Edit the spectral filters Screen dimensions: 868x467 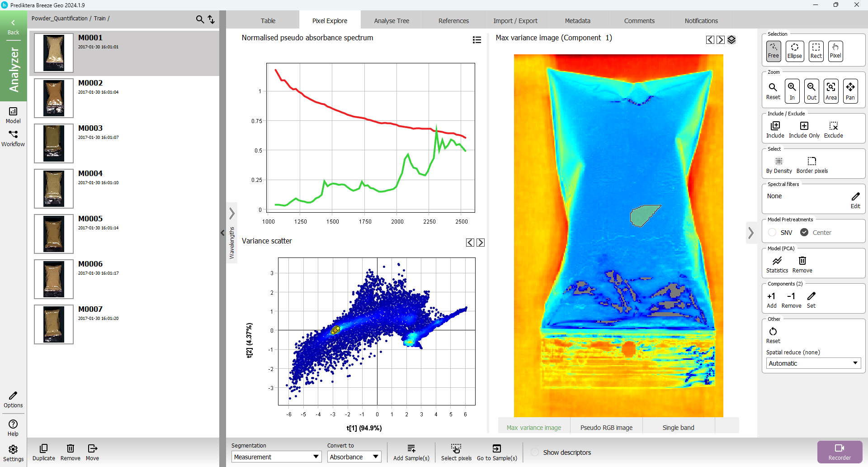pos(855,200)
